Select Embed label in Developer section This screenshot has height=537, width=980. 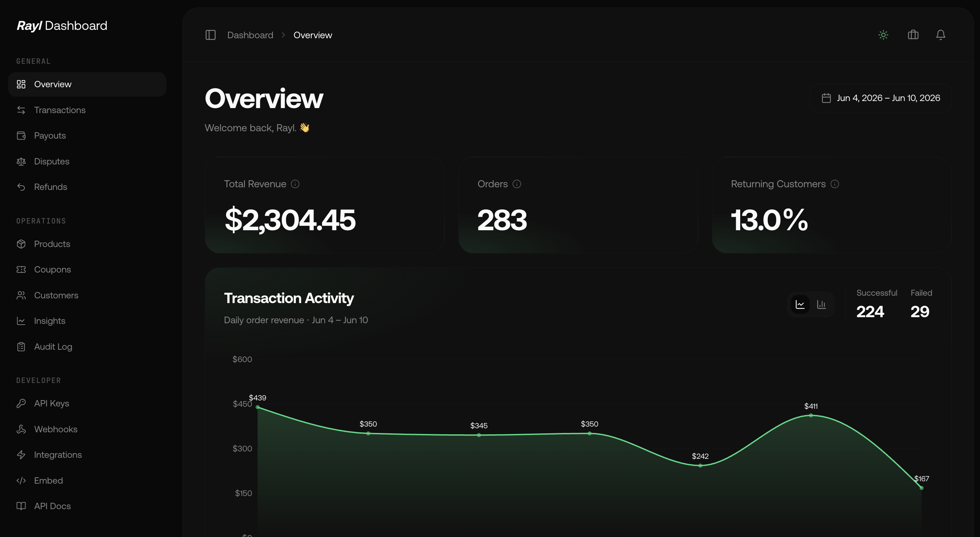(x=48, y=481)
